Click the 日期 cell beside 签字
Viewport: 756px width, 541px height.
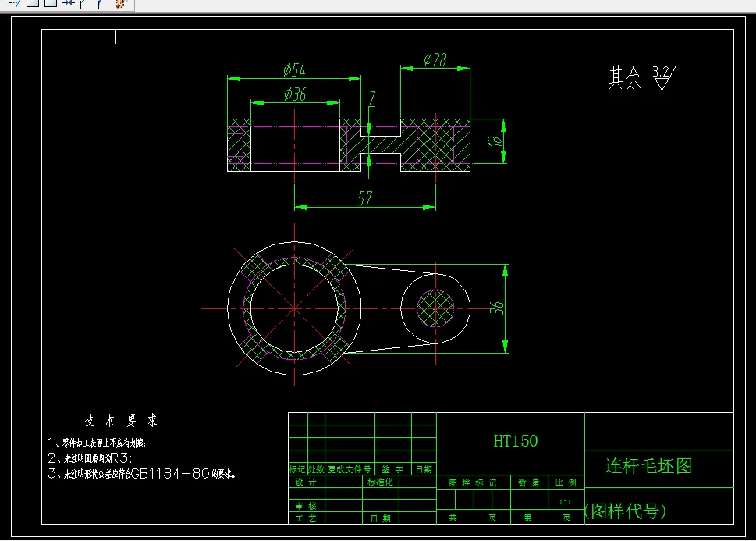(424, 469)
